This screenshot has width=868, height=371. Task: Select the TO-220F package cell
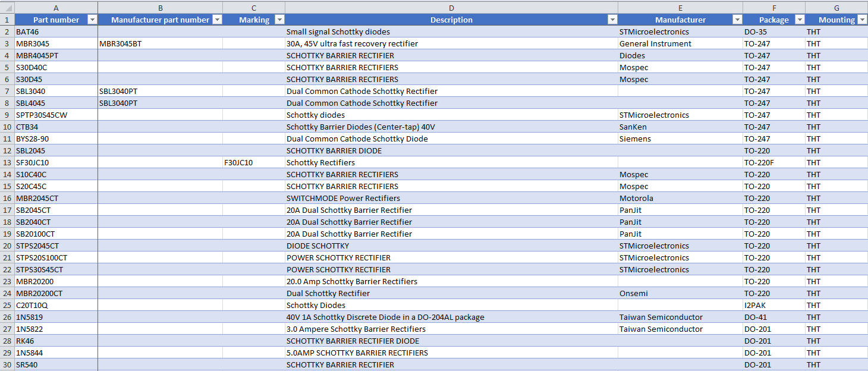[x=774, y=162]
